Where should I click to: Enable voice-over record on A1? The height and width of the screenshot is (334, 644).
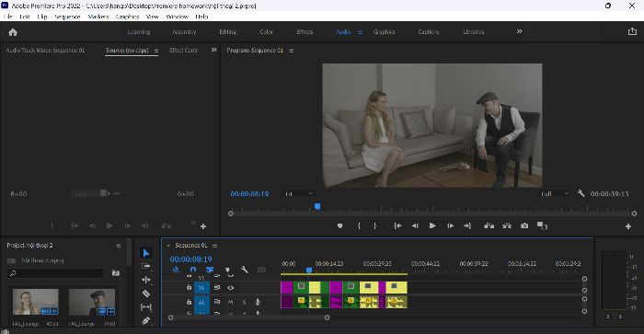(x=258, y=302)
